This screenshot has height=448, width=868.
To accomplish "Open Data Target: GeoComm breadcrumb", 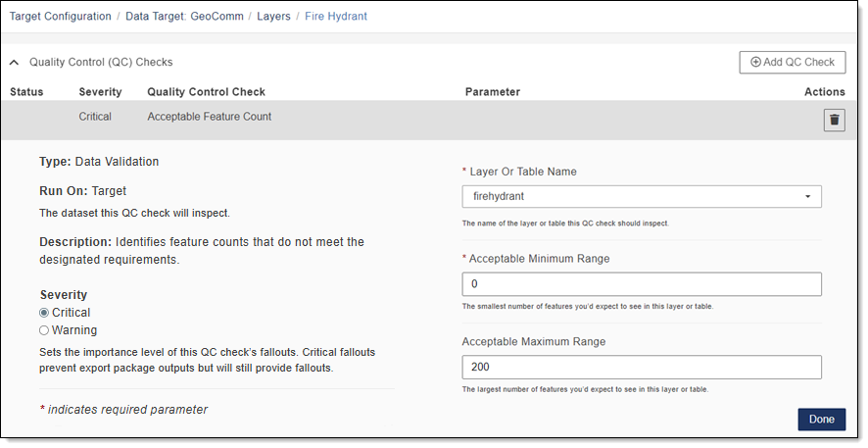I will pyautogui.click(x=183, y=17).
